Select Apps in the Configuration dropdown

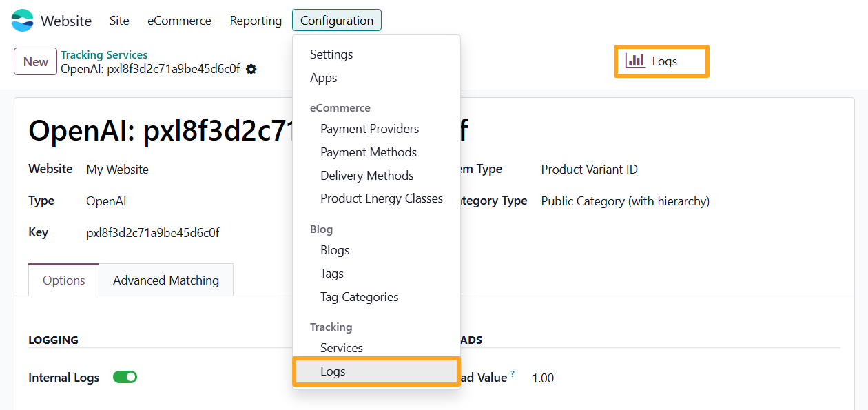pos(376,78)
